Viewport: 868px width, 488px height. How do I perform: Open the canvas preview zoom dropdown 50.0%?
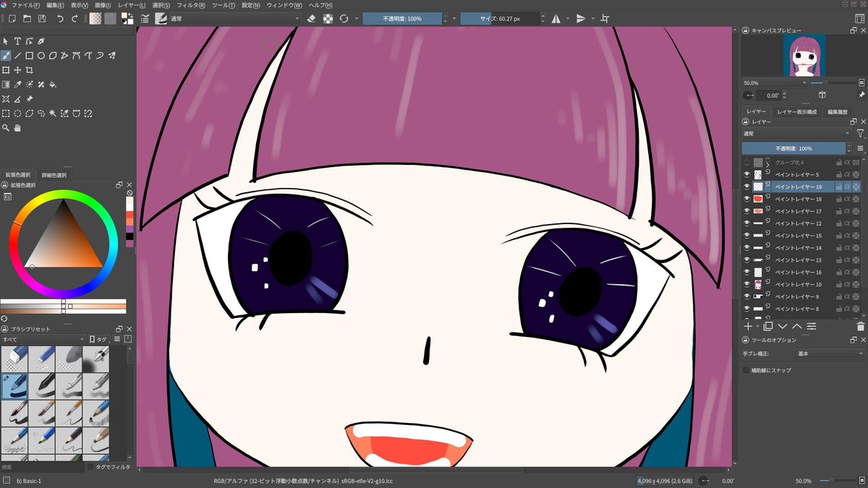tap(776, 83)
